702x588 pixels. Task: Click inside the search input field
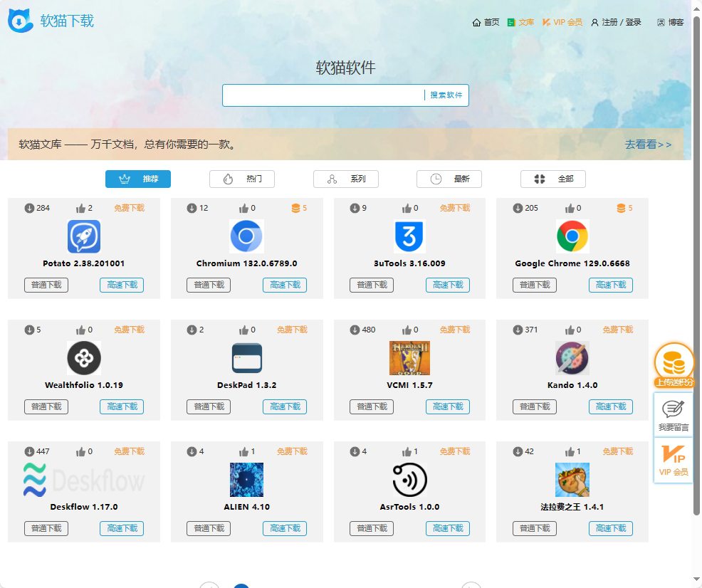click(x=320, y=95)
